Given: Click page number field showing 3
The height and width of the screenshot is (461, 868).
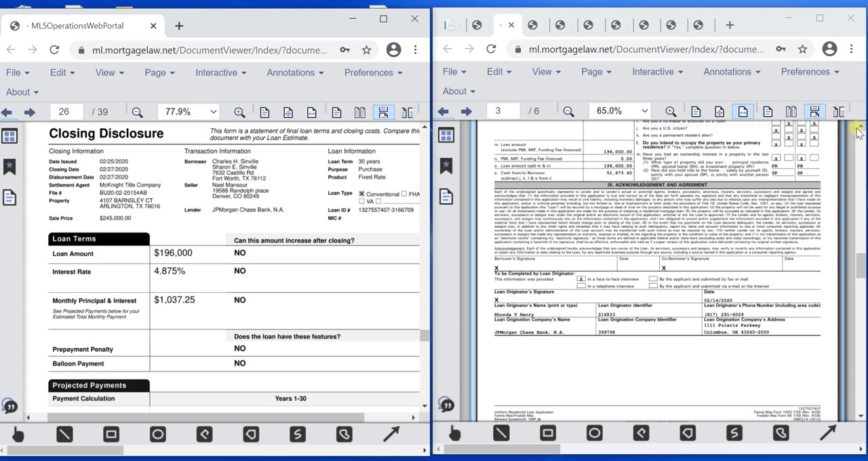Looking at the screenshot, I should (503, 111).
